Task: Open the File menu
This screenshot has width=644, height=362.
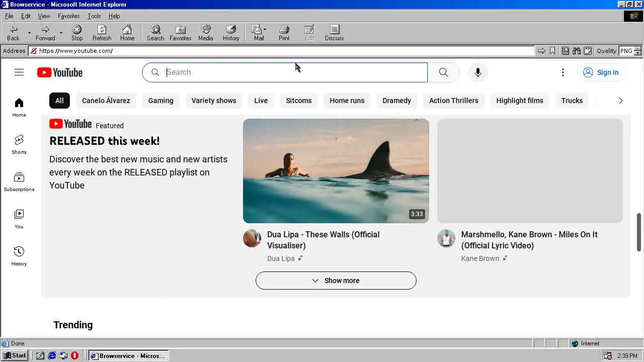Action: pyautogui.click(x=9, y=16)
